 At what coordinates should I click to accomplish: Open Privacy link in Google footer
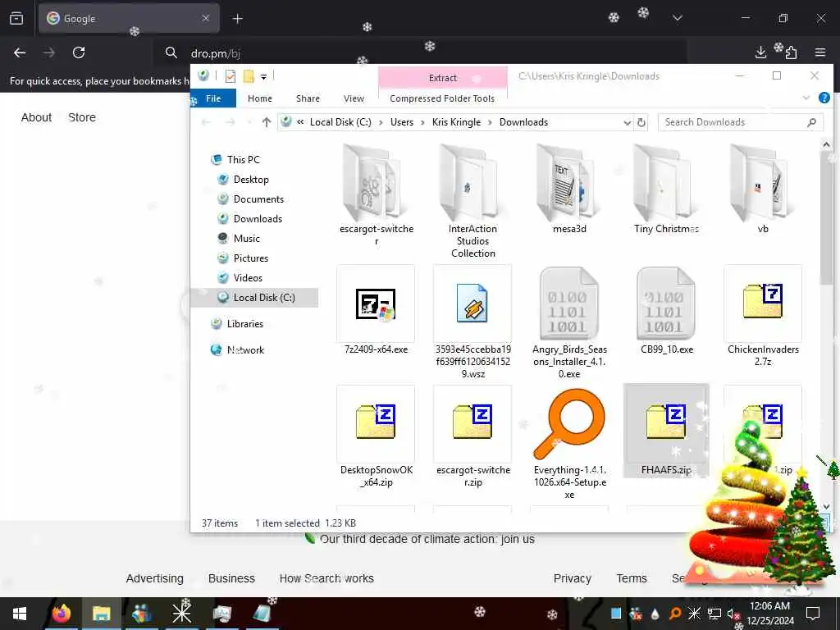coord(572,578)
